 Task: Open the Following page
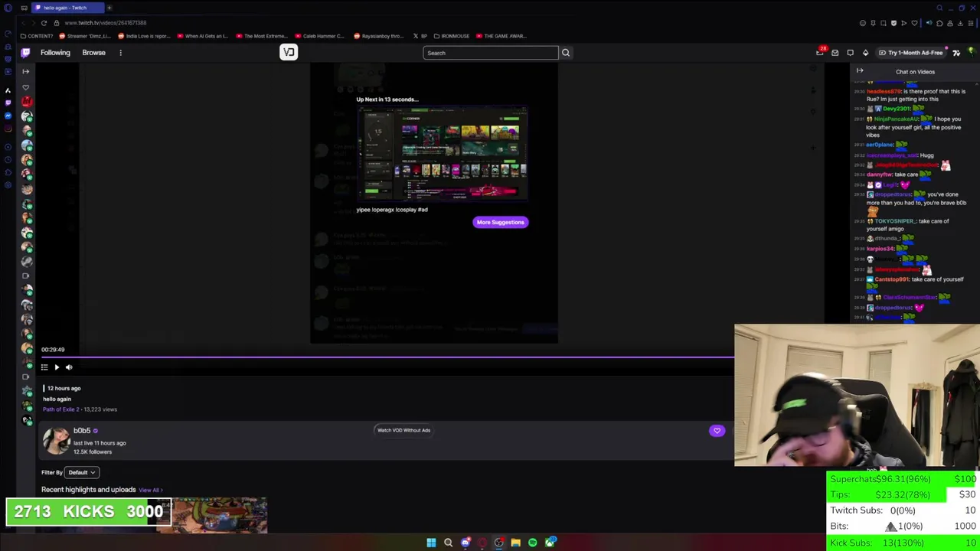tap(55, 53)
